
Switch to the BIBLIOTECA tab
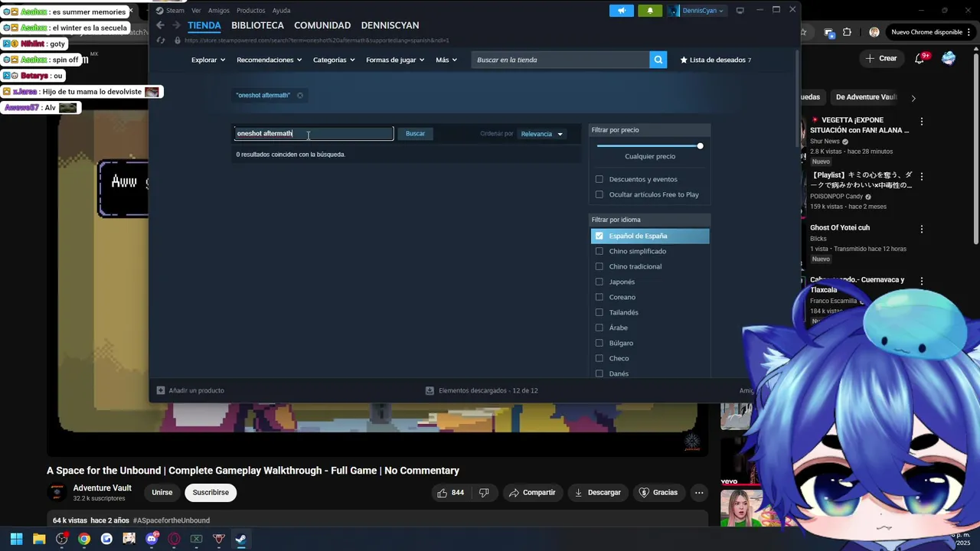coord(257,25)
